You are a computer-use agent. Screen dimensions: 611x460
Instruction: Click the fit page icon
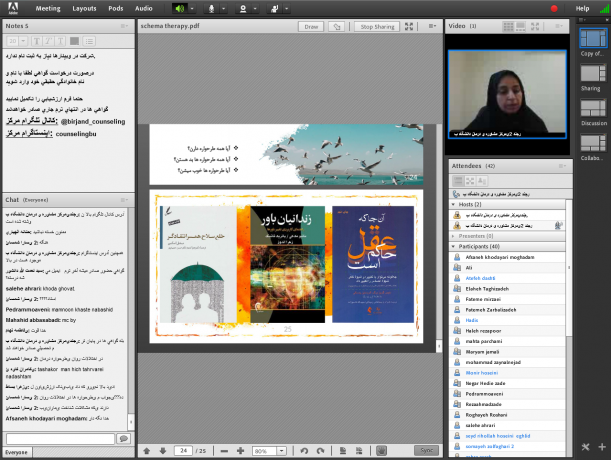coord(343,451)
